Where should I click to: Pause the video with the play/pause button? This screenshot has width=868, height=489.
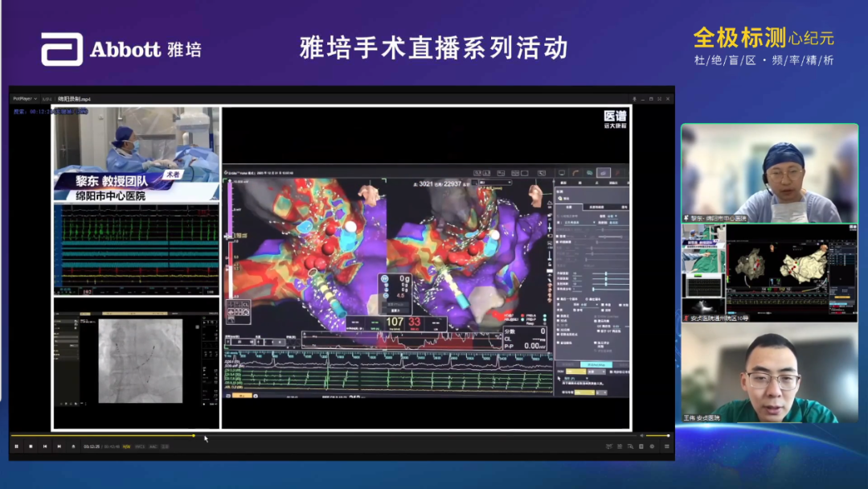point(16,446)
